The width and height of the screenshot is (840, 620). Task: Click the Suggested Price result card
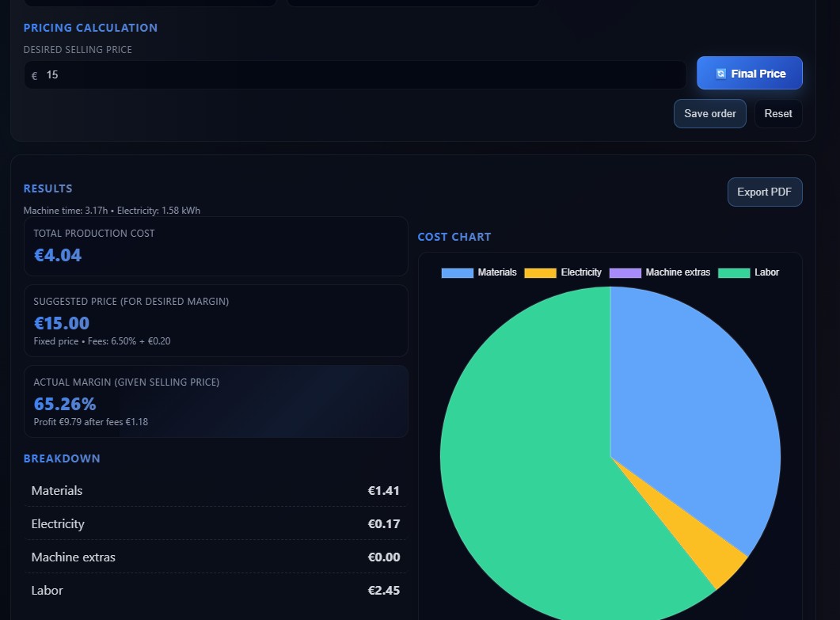(215, 320)
